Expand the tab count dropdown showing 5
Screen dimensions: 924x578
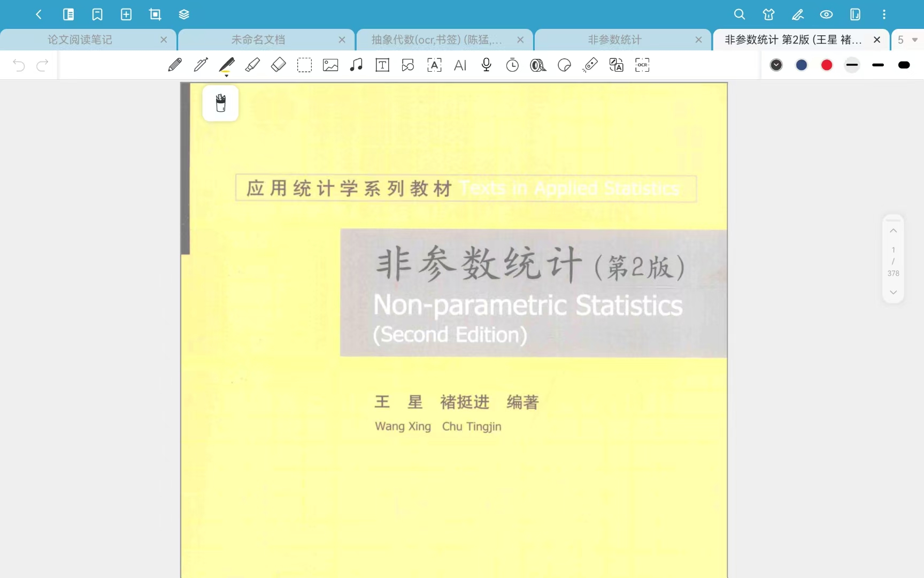pyautogui.click(x=907, y=40)
